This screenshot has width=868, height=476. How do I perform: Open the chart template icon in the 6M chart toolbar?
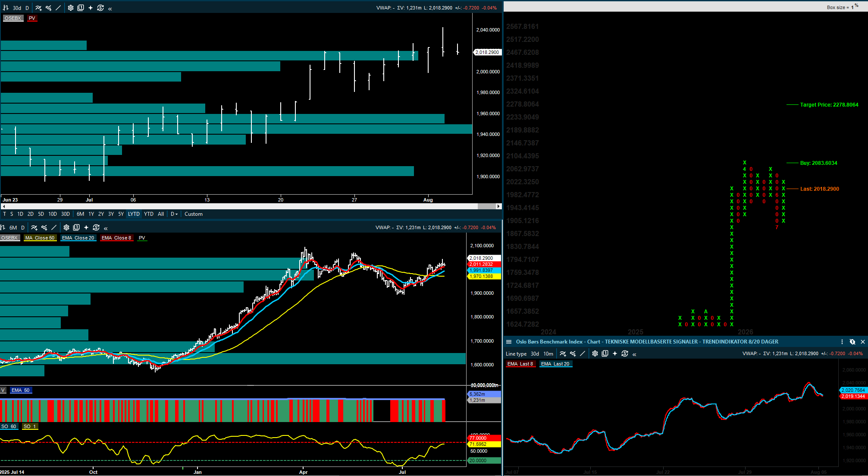(76, 227)
